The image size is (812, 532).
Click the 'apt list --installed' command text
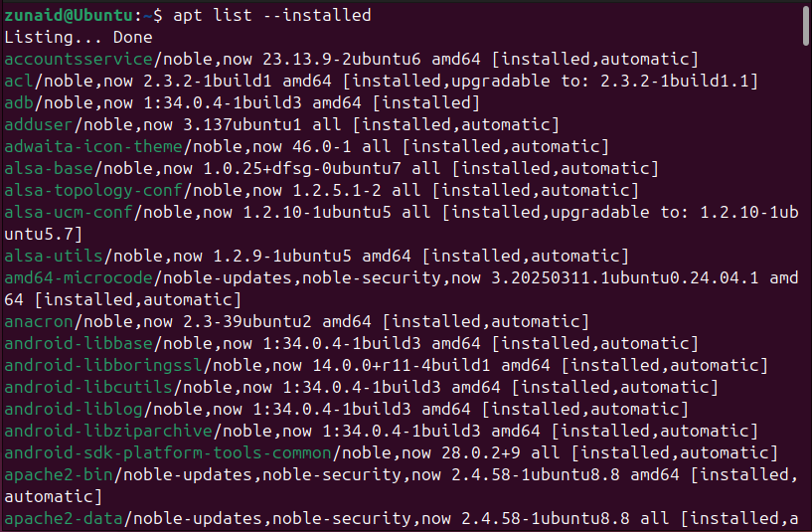coord(271,16)
